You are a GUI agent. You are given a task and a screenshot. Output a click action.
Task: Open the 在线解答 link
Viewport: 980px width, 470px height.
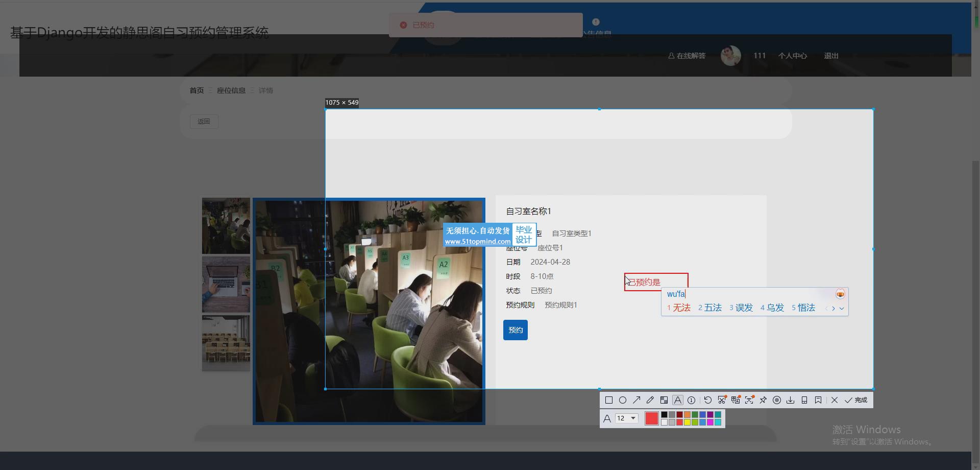[x=687, y=56]
